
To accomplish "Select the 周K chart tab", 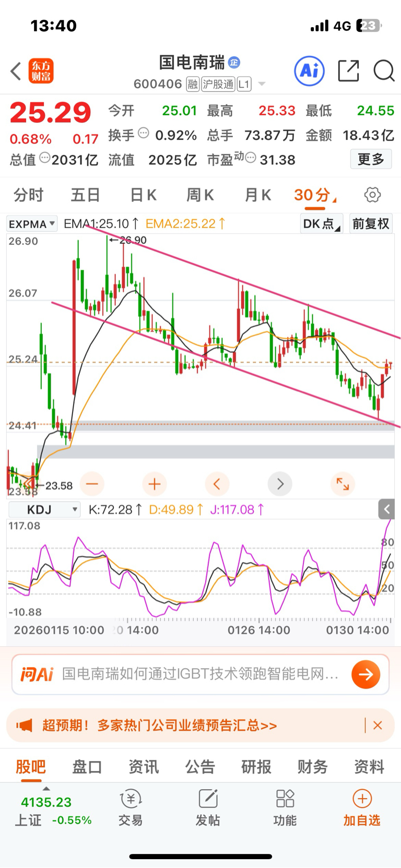I will [x=200, y=195].
